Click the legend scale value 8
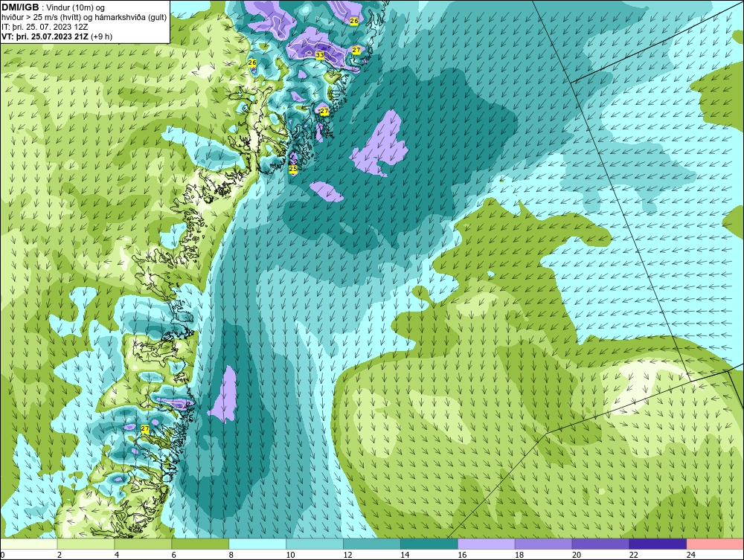 231,555
